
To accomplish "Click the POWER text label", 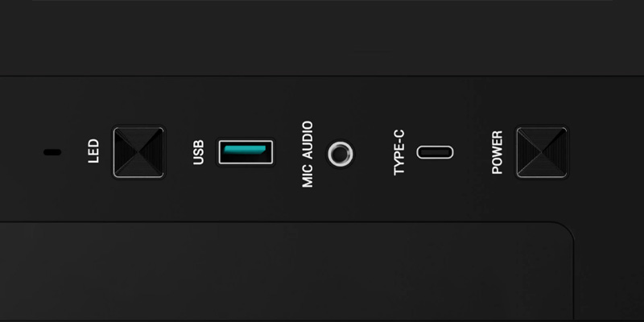I will (x=497, y=152).
